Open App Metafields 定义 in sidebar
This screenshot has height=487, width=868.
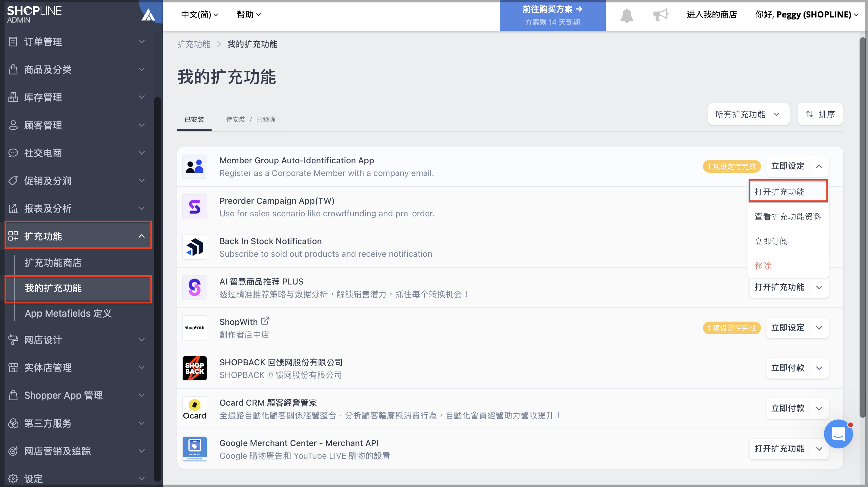pyautogui.click(x=68, y=313)
